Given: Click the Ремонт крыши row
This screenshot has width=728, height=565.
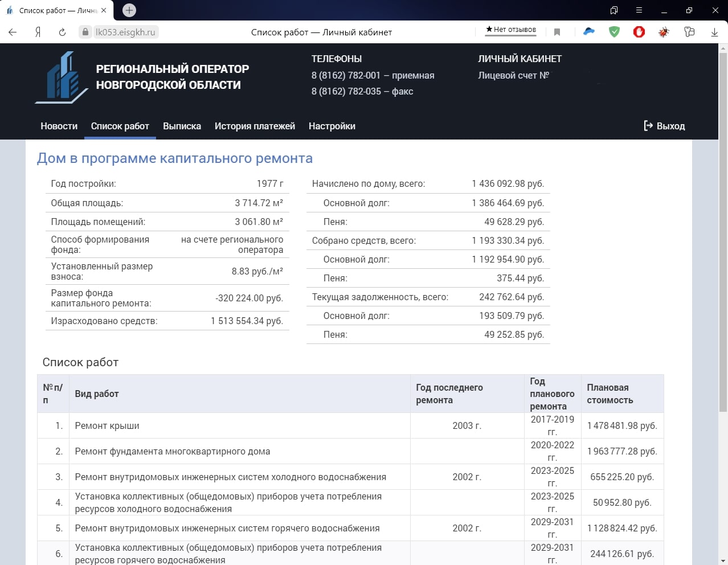Looking at the screenshot, I should pyautogui.click(x=350, y=425).
